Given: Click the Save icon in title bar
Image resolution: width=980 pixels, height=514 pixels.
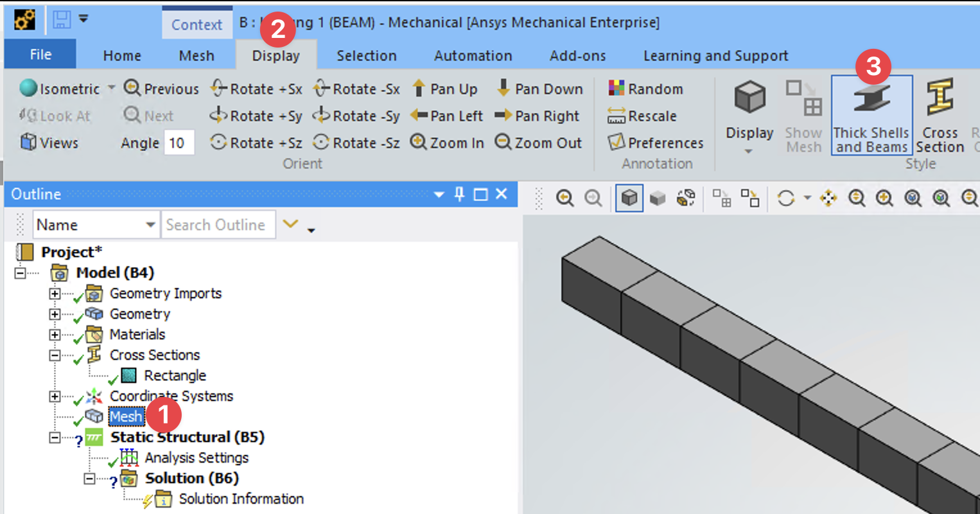Looking at the screenshot, I should tap(62, 20).
